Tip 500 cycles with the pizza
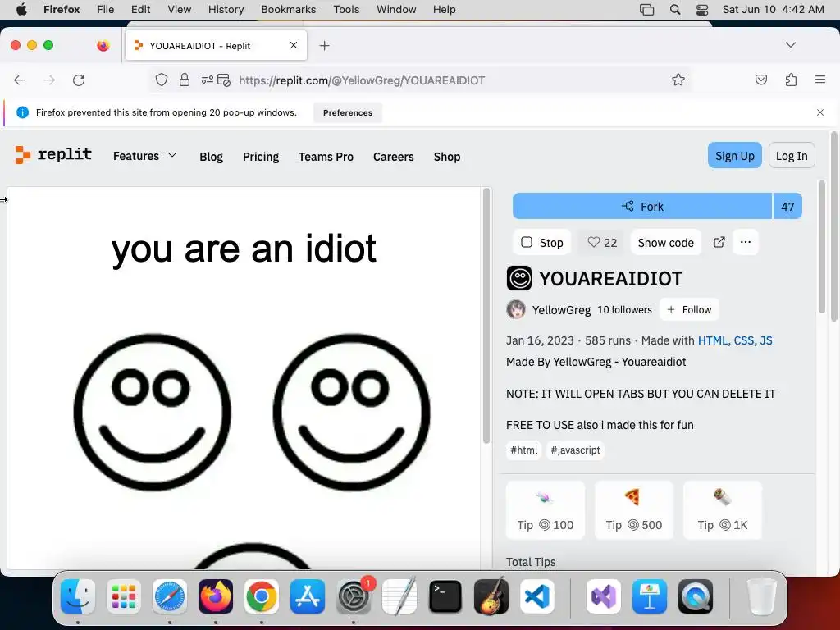The image size is (840, 630). pos(634,510)
